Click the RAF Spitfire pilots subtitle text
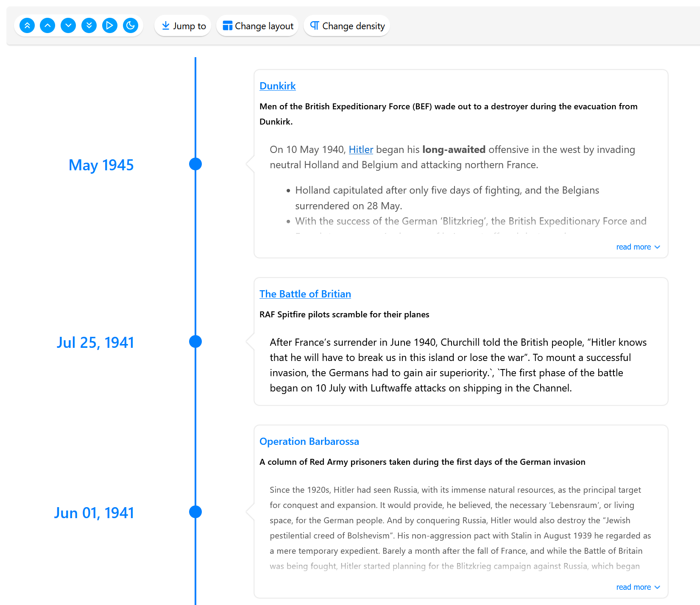This screenshot has width=700, height=605. point(344,314)
